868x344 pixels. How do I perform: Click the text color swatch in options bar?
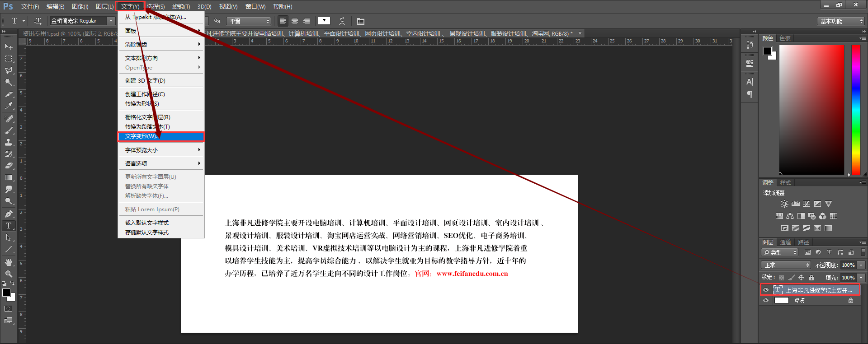tap(324, 21)
